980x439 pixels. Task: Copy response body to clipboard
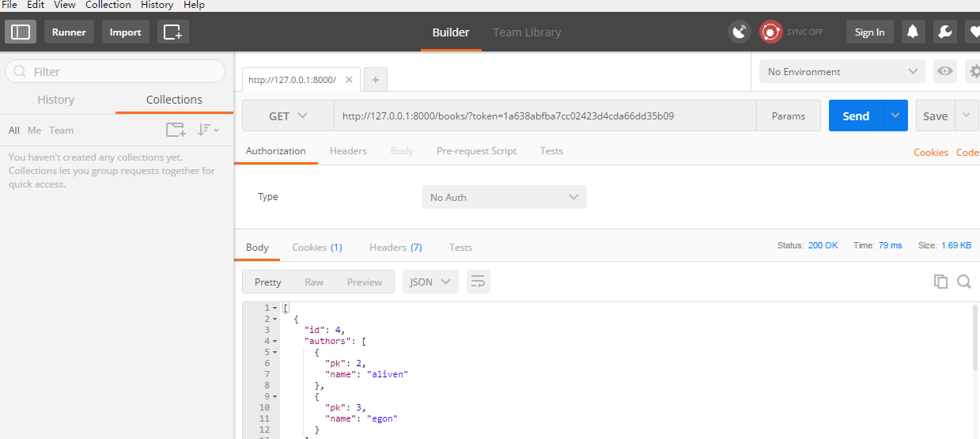pyautogui.click(x=940, y=282)
